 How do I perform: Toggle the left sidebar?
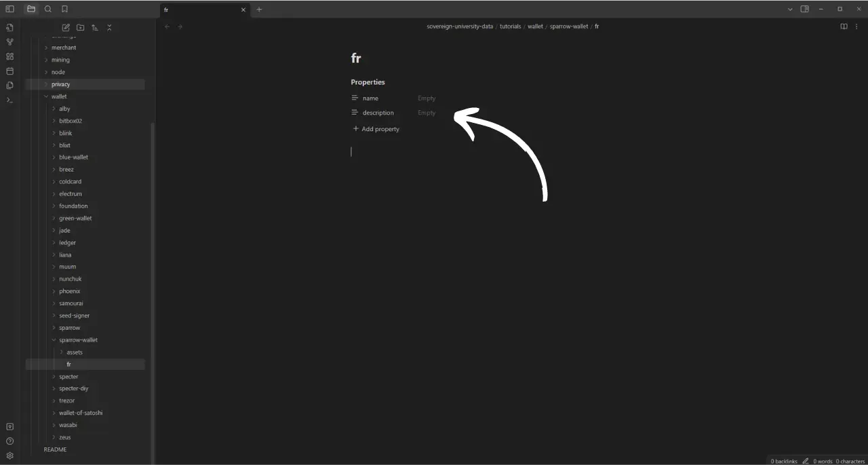9,9
